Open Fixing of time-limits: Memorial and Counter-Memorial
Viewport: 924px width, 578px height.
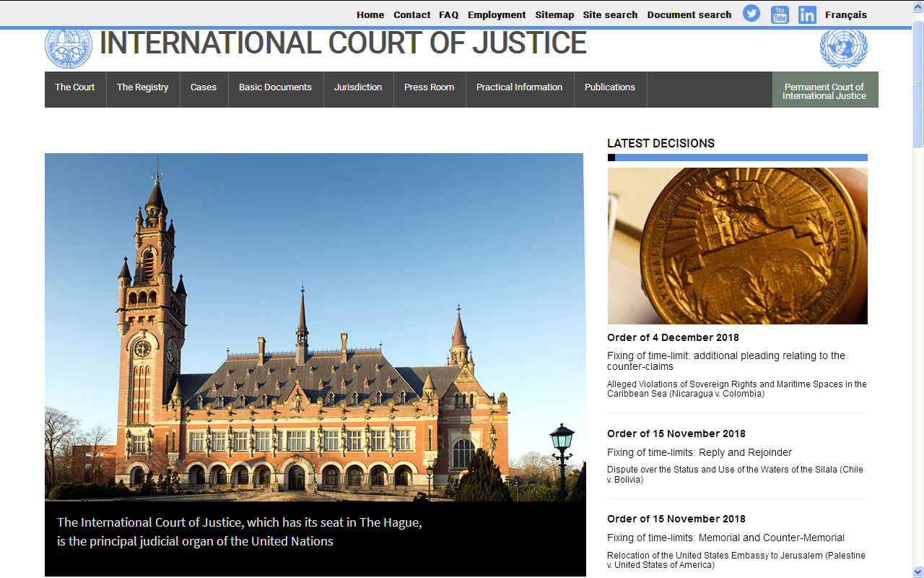725,538
